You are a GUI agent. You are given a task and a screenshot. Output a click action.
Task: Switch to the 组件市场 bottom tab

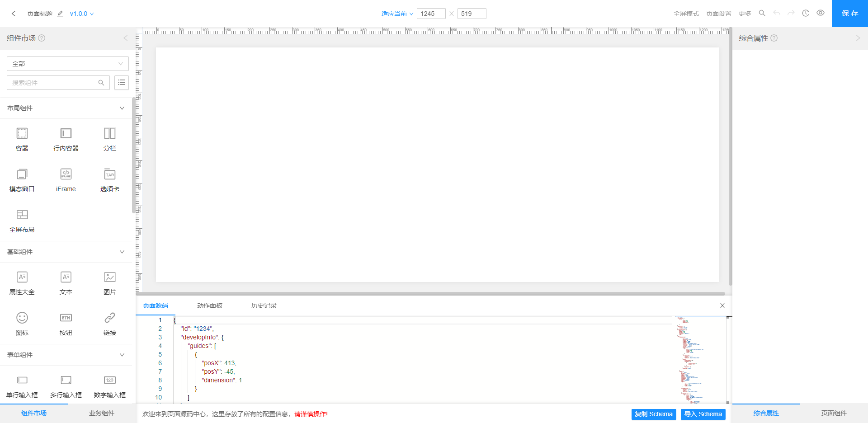pos(34,413)
